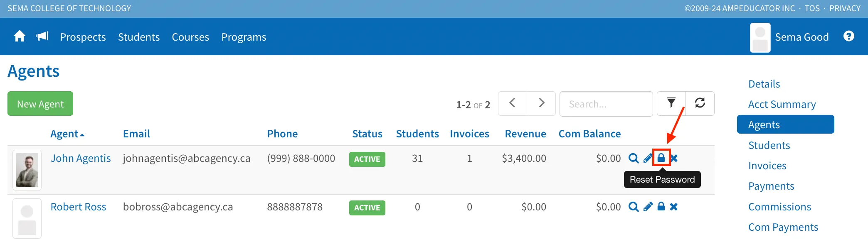View John Agentis details magnifier icon
The width and height of the screenshot is (868, 249).
click(634, 158)
